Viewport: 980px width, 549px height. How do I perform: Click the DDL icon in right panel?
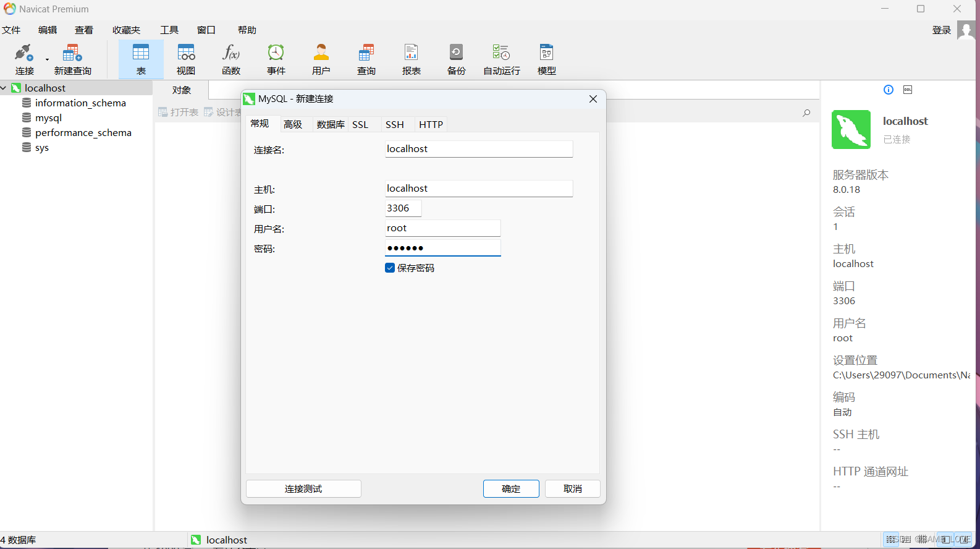pyautogui.click(x=908, y=90)
